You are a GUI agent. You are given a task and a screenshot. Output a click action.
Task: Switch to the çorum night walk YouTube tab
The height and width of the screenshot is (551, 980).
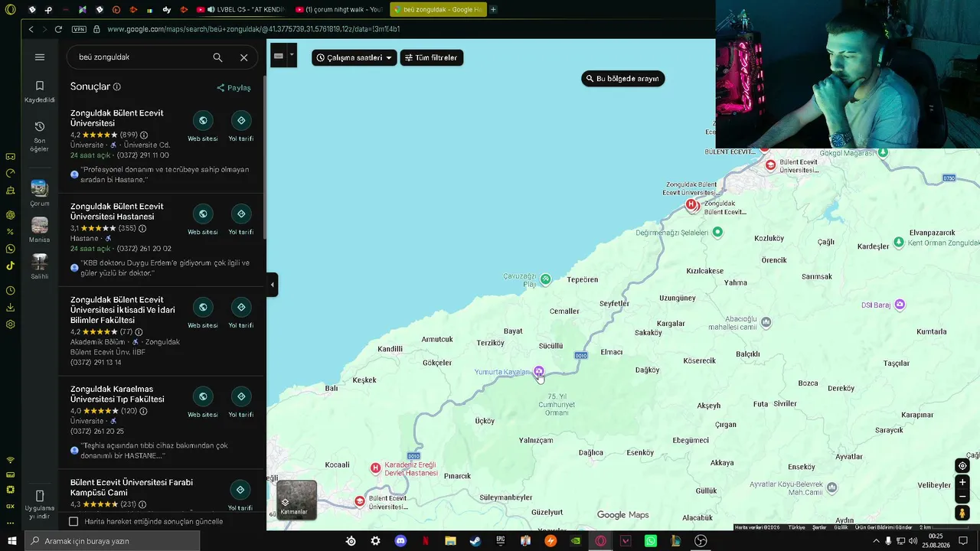point(338,9)
